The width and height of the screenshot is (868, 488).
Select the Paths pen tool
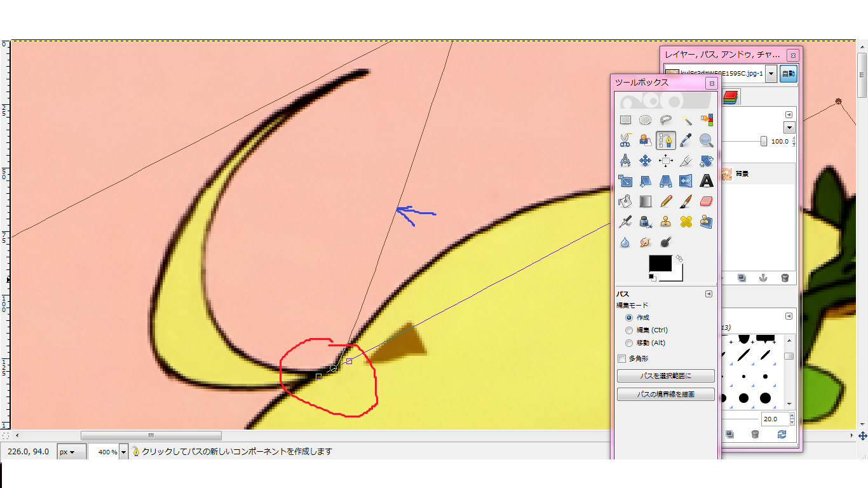(666, 140)
